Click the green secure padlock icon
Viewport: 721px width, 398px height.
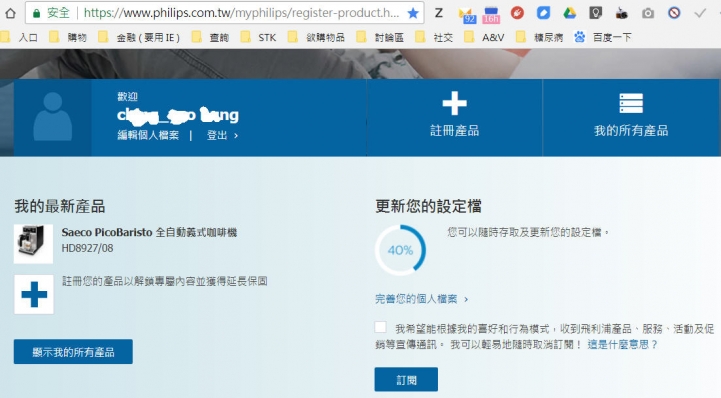[36, 13]
